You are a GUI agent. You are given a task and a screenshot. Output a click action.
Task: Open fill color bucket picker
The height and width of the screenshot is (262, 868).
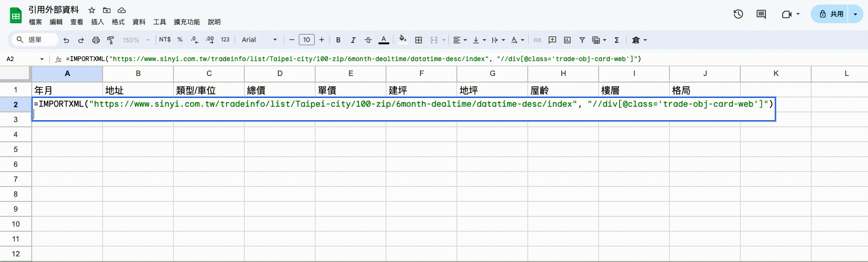click(x=403, y=40)
